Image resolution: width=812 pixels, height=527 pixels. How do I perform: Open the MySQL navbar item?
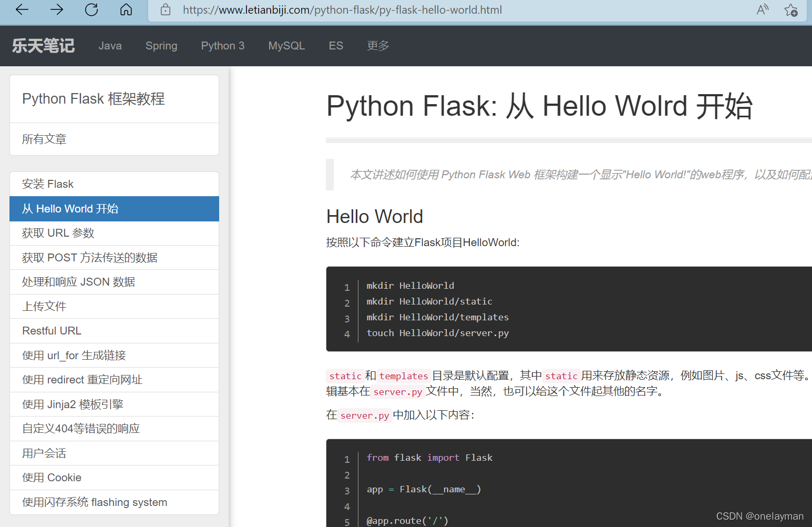click(x=286, y=46)
